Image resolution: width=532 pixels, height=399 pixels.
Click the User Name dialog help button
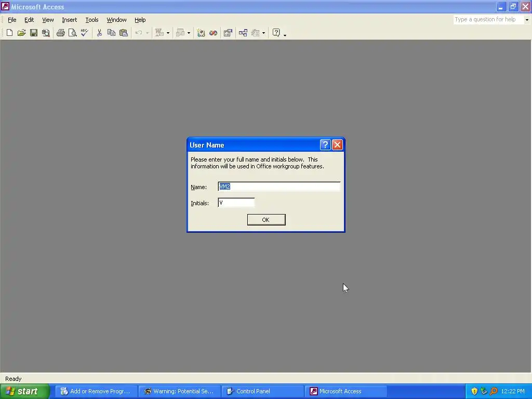[x=325, y=145]
